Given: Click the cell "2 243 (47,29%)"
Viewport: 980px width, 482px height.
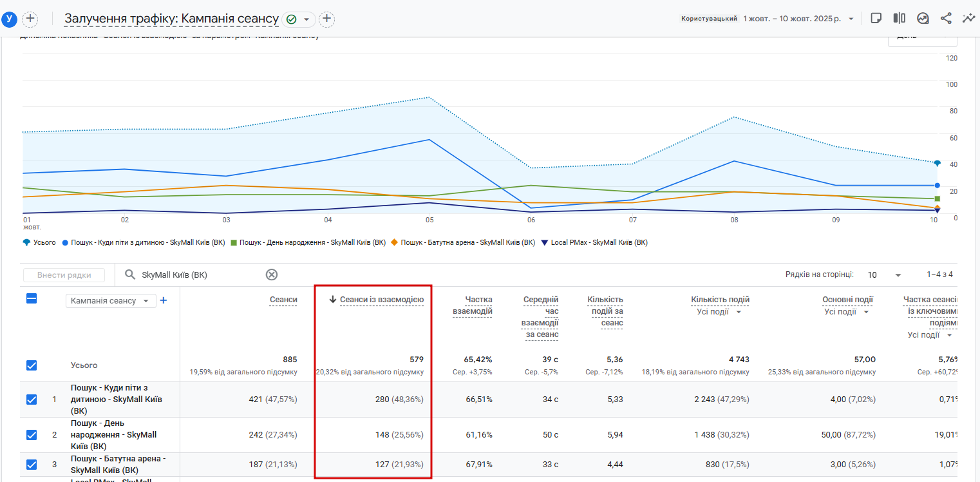Looking at the screenshot, I should click(722, 400).
